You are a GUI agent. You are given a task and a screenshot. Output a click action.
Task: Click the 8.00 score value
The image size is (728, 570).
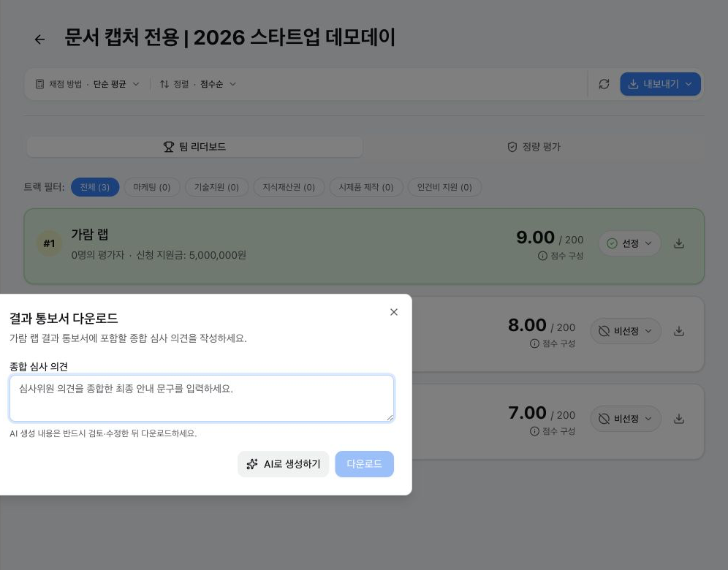[x=527, y=325]
